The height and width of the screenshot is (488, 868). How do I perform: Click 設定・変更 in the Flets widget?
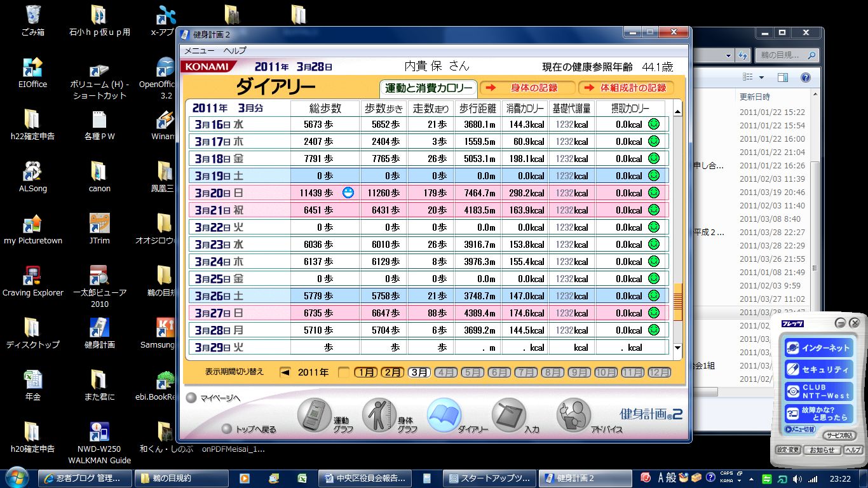(788, 450)
